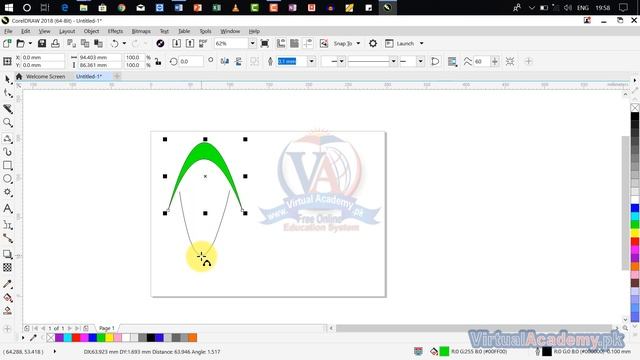Image resolution: width=640 pixels, height=360 pixels.
Task: Select the 3-Point Curve tool
Action: 8,138
